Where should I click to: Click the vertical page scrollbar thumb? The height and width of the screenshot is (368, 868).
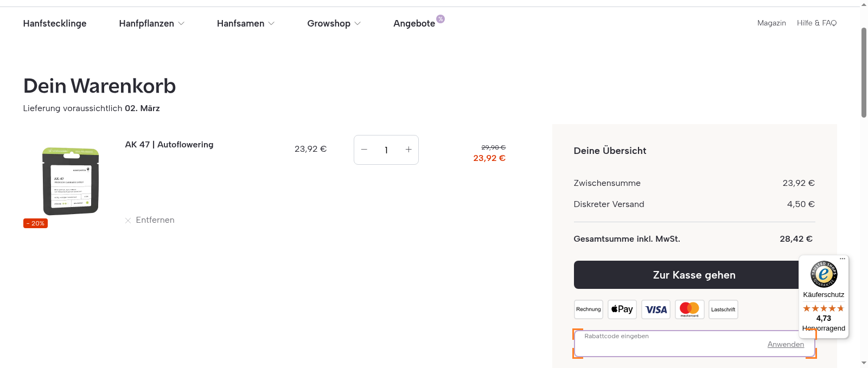[864, 72]
